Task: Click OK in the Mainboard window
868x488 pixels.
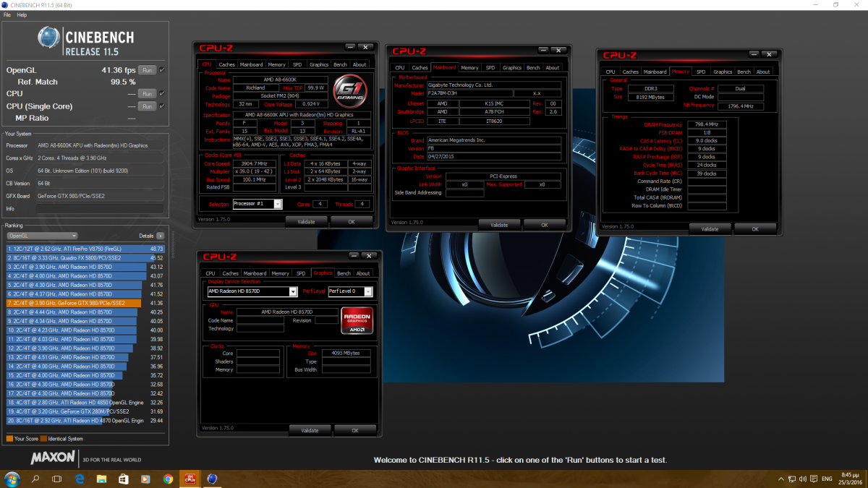Action: point(544,225)
